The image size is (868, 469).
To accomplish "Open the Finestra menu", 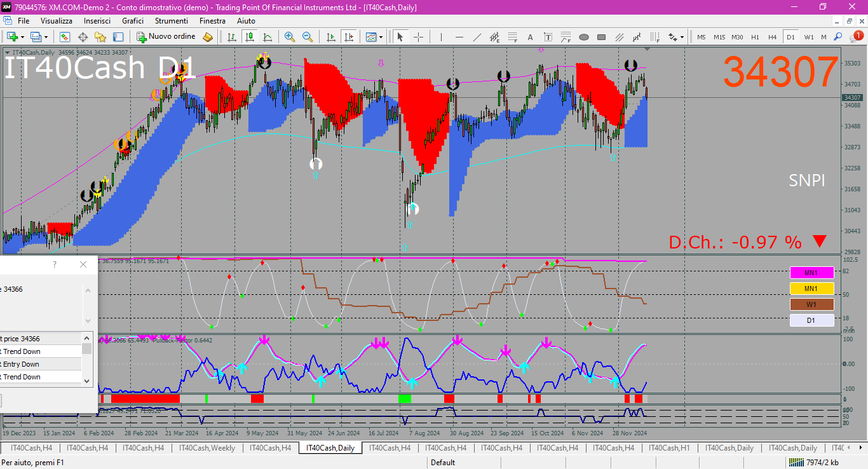I will pos(212,20).
